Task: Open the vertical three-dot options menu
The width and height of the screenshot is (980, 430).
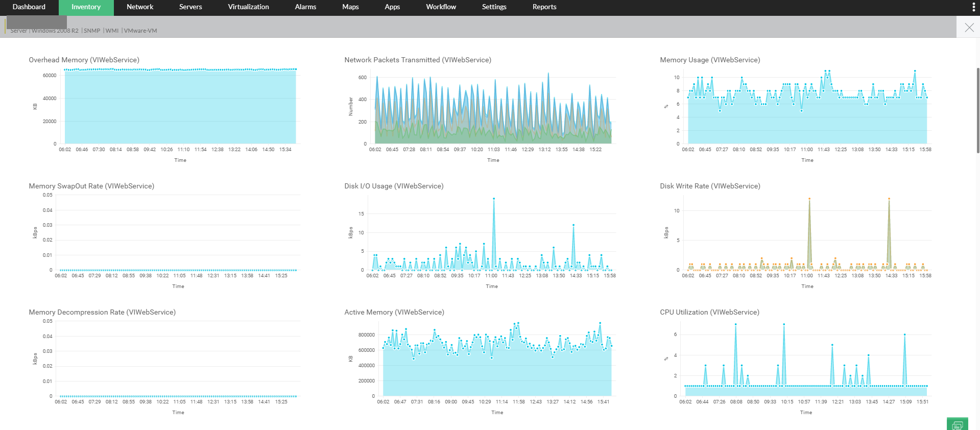Action: [973, 7]
